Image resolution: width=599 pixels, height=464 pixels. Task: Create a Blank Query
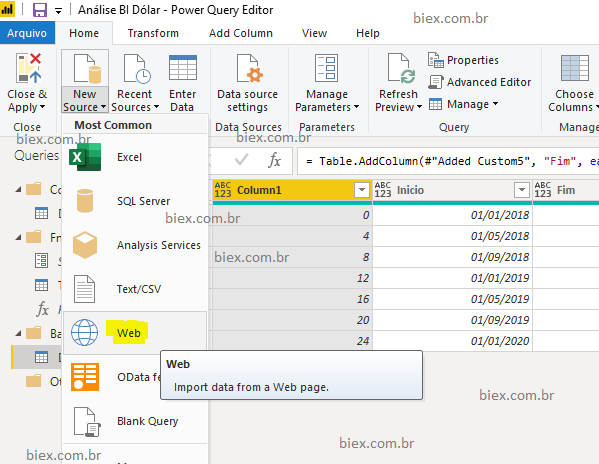pos(135,421)
